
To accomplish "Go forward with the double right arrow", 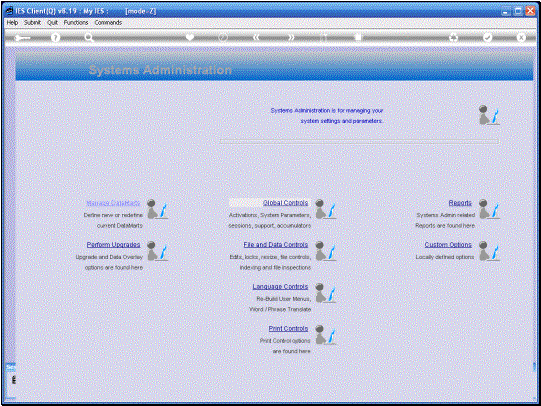I will coord(291,38).
